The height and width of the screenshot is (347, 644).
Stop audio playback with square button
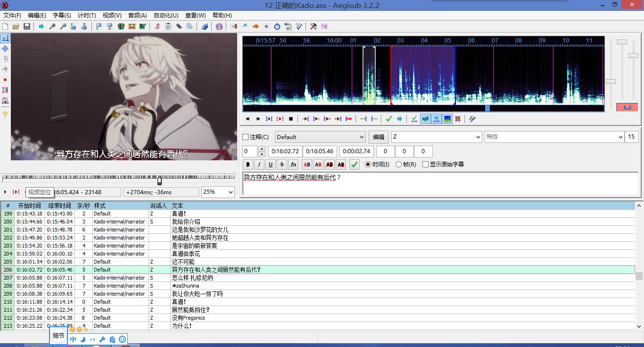291,119
